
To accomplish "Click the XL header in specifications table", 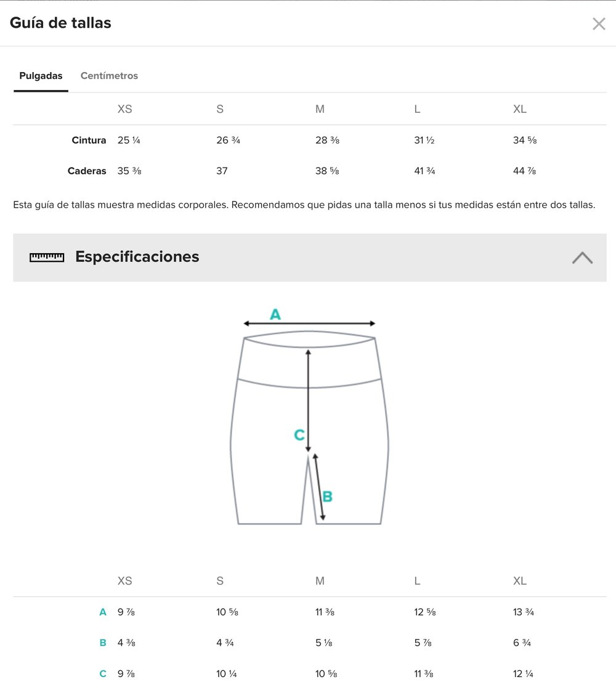I will pyautogui.click(x=520, y=581).
